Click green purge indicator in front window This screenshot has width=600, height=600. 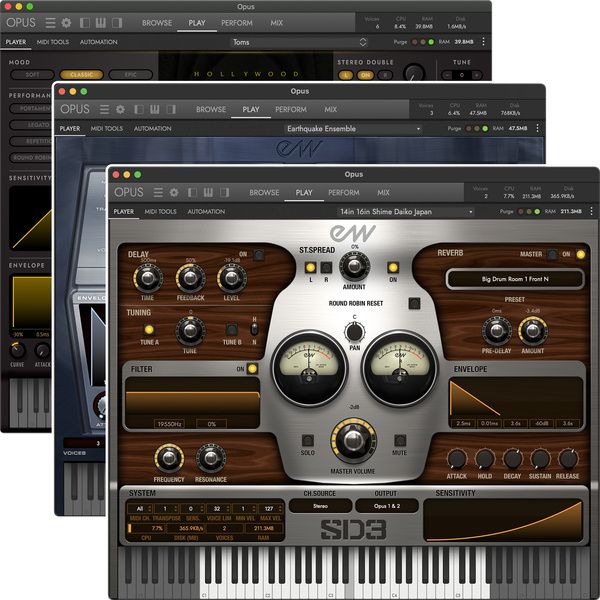coord(537,212)
